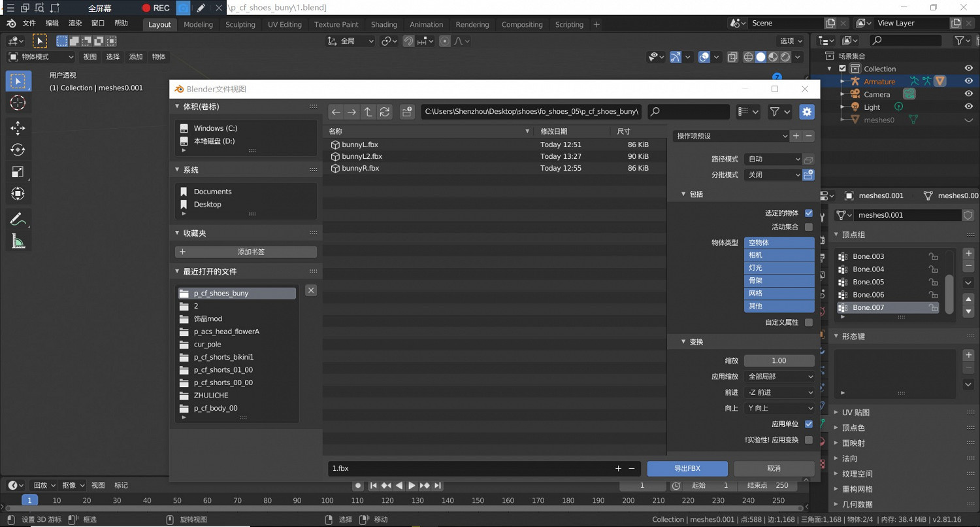This screenshot has height=527, width=980.
Task: Open the 前进 axis dropdown
Action: coord(780,392)
